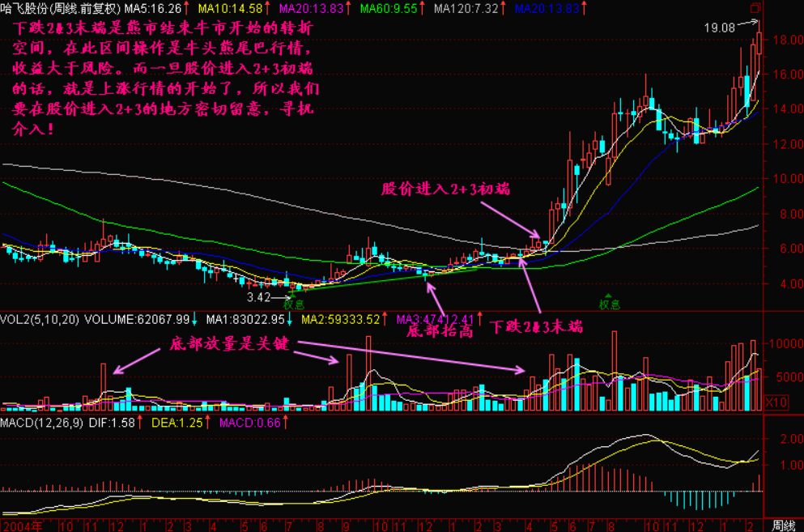
Task: Click the blue MA20:13.83 legend label
Action: click(547, 8)
